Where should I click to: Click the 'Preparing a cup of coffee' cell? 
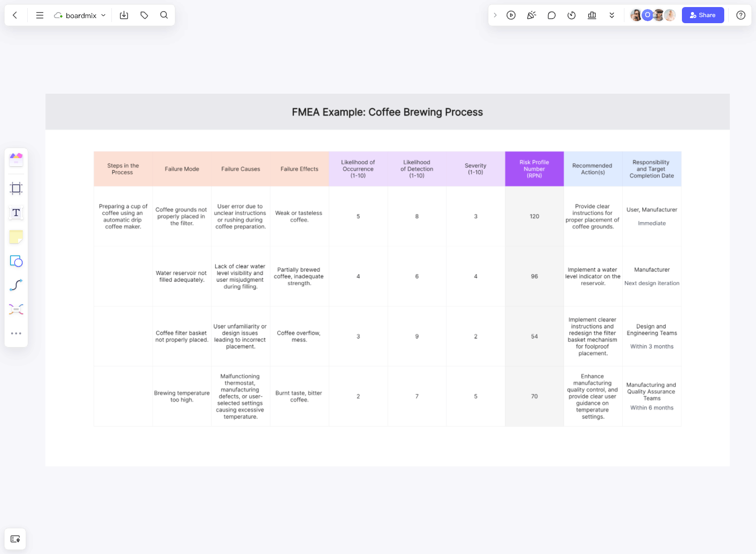pos(123,217)
